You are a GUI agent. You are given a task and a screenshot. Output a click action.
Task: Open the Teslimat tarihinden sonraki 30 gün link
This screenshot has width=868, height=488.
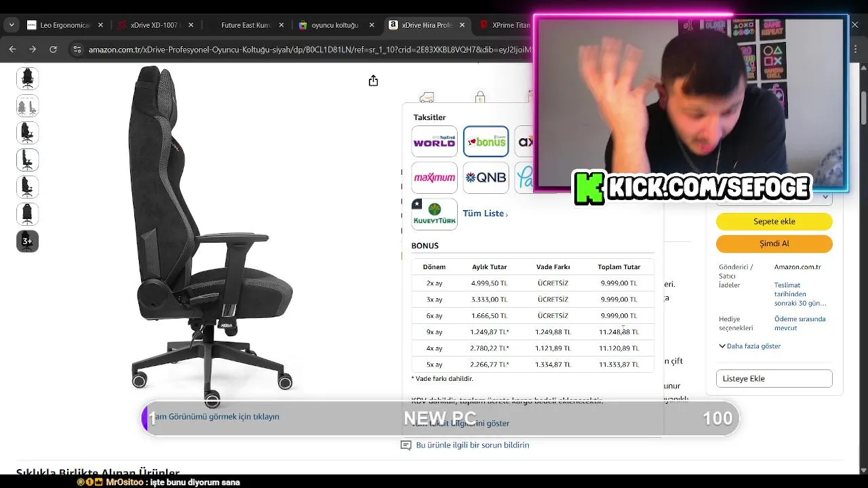pos(800,294)
